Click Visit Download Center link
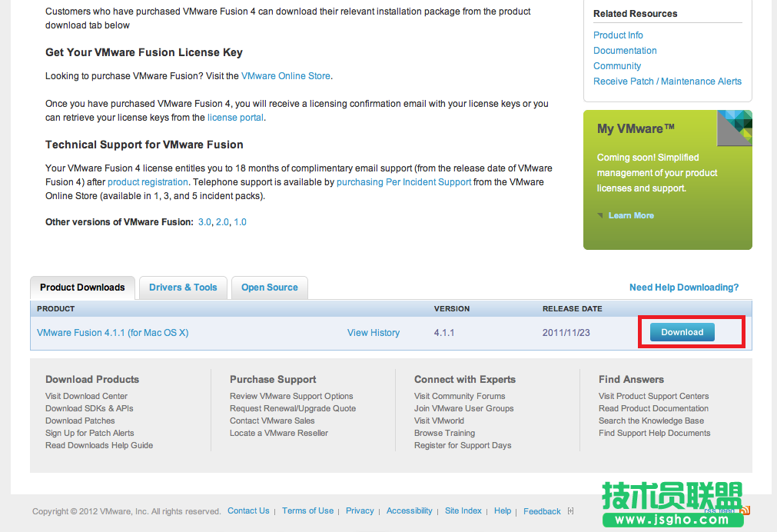The image size is (777, 532). (x=86, y=395)
